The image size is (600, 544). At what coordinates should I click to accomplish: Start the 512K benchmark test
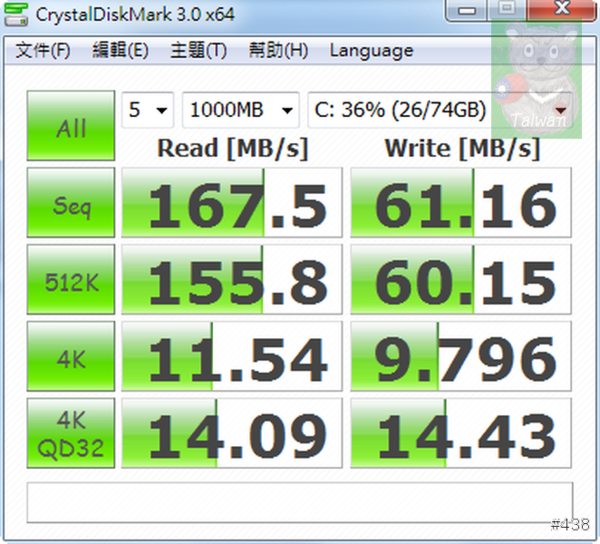(71, 279)
